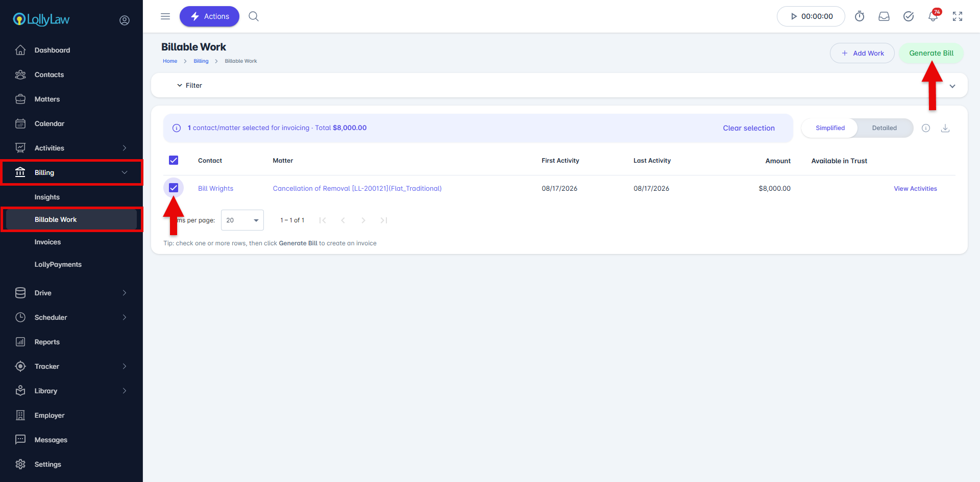Open View Activities for Bill Wrights
The height and width of the screenshot is (482, 980).
tap(915, 189)
